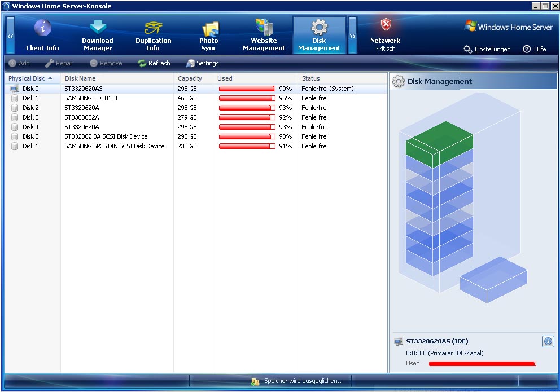Click the 95% usage bar for Disk 1
560x392 pixels.
247,98
